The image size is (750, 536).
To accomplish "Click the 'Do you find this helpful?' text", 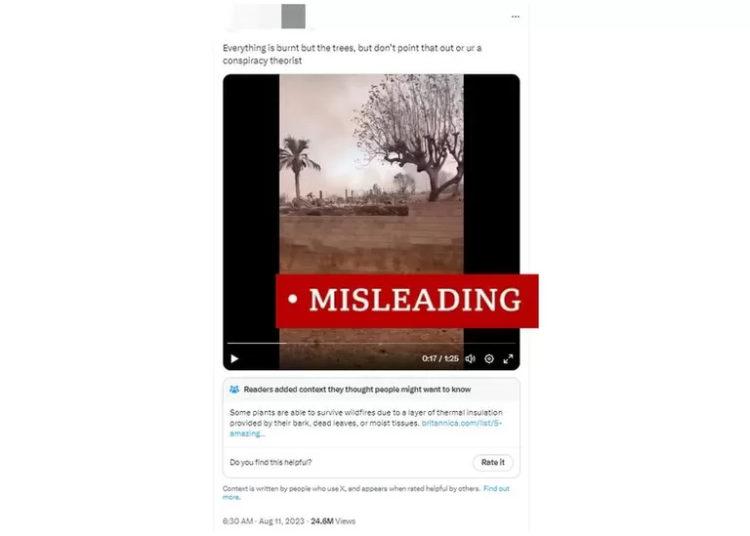I will click(x=271, y=462).
